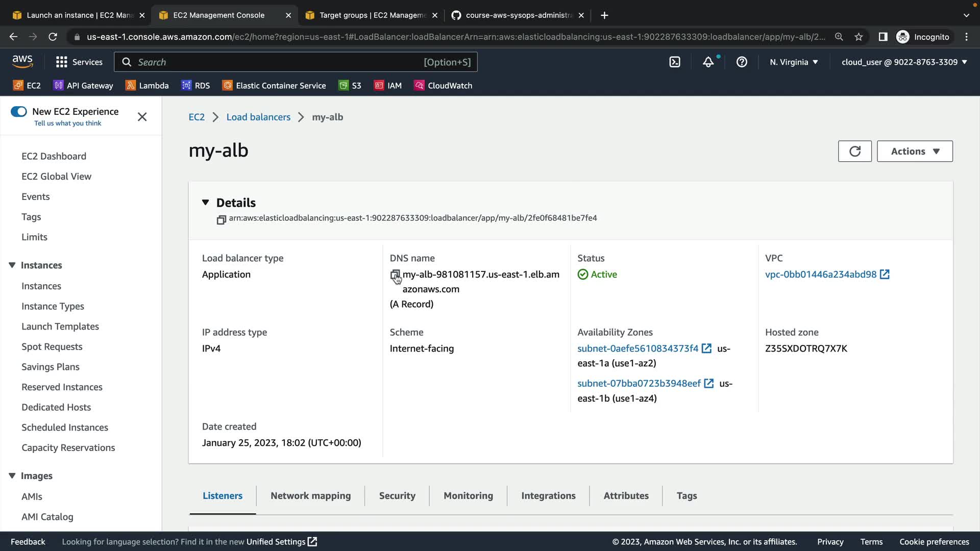Collapse the Details section triangle
The image size is (980, 551).
(205, 203)
